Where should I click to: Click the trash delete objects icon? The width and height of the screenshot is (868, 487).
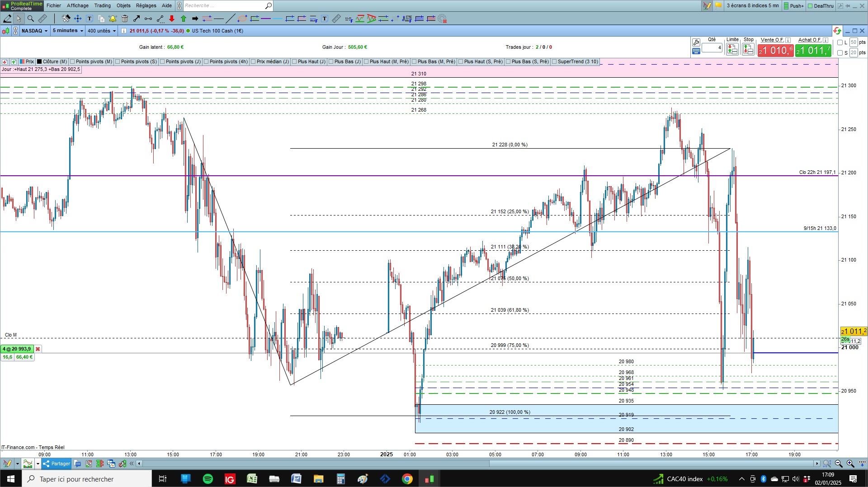point(125,19)
